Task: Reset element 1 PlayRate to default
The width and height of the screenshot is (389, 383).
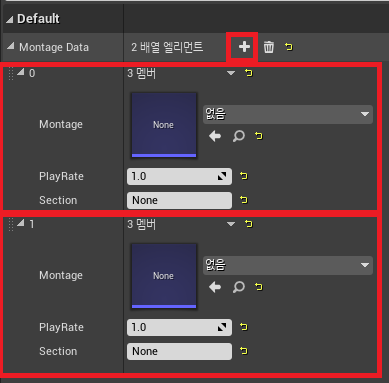Action: click(x=244, y=327)
